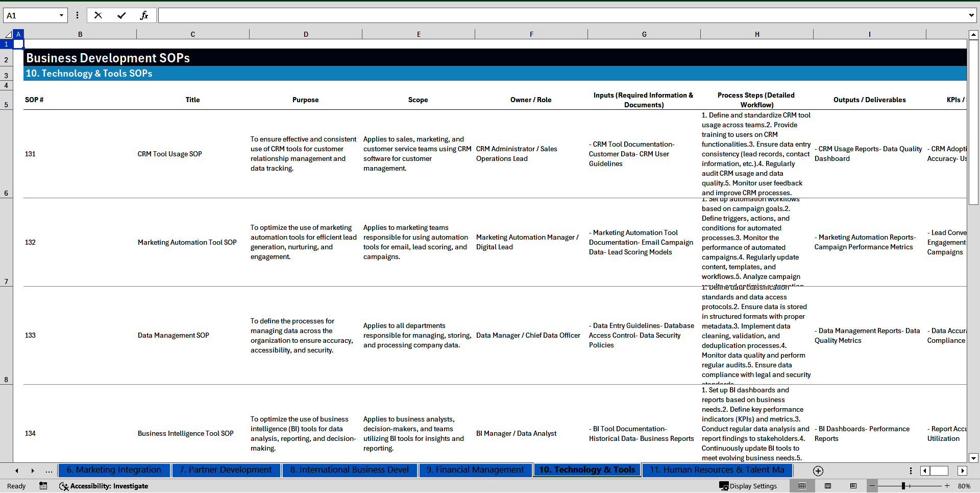
Task: Click the Insert Function fx icon
Action: tap(144, 15)
